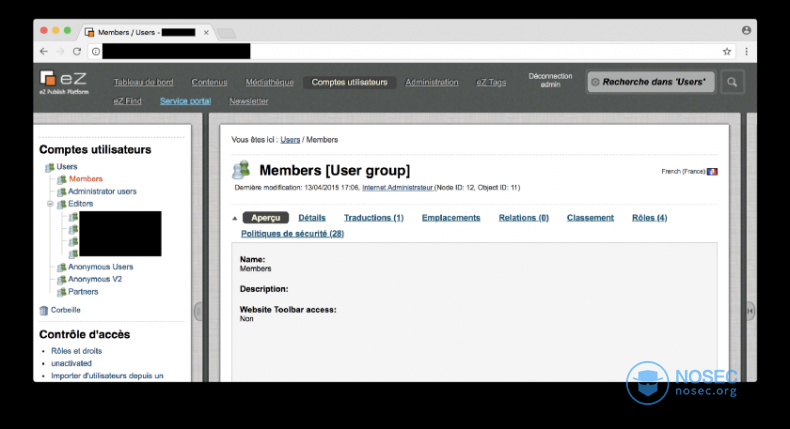Click the Chrome profile avatar icon
The image size is (790, 429).
pos(746,31)
